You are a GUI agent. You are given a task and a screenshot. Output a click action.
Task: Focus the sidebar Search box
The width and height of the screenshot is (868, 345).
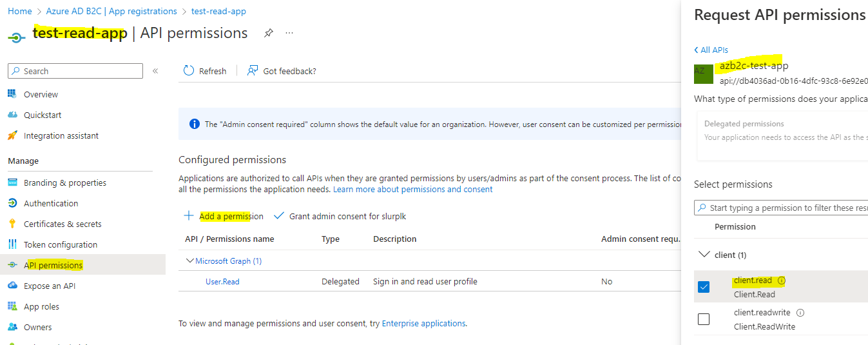point(75,71)
